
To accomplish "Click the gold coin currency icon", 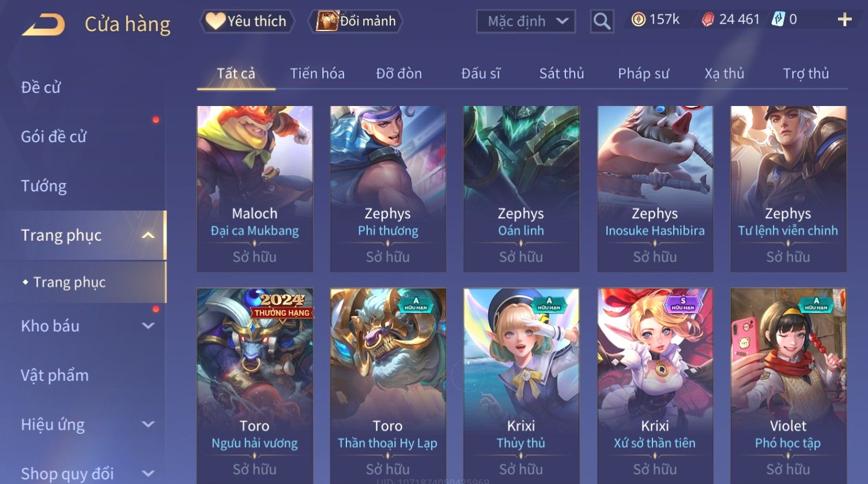I will tap(638, 20).
